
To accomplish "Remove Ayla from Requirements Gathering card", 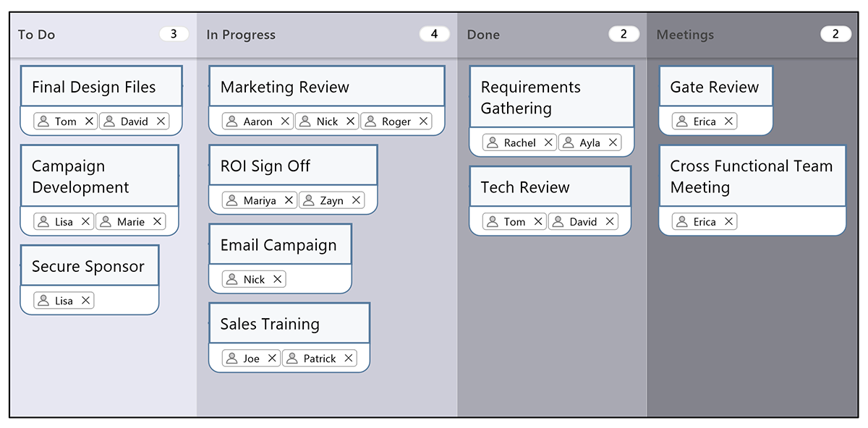I will click(x=613, y=143).
